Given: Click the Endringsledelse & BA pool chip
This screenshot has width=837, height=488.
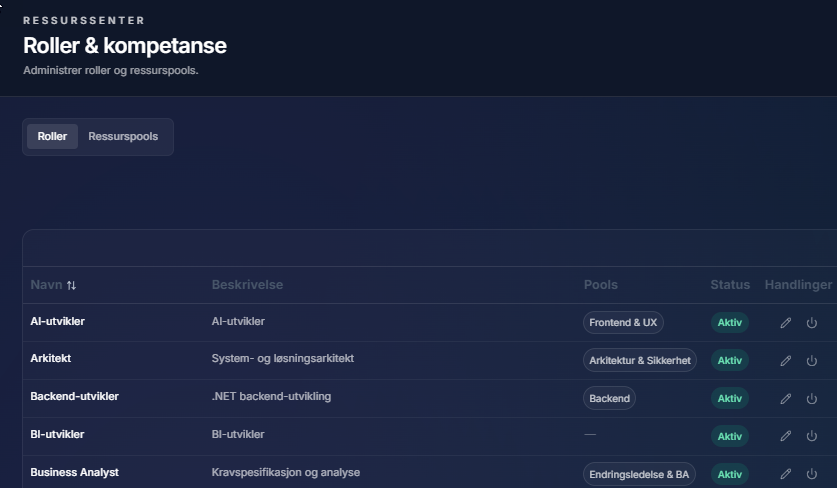Looking at the screenshot, I should pyautogui.click(x=639, y=474).
